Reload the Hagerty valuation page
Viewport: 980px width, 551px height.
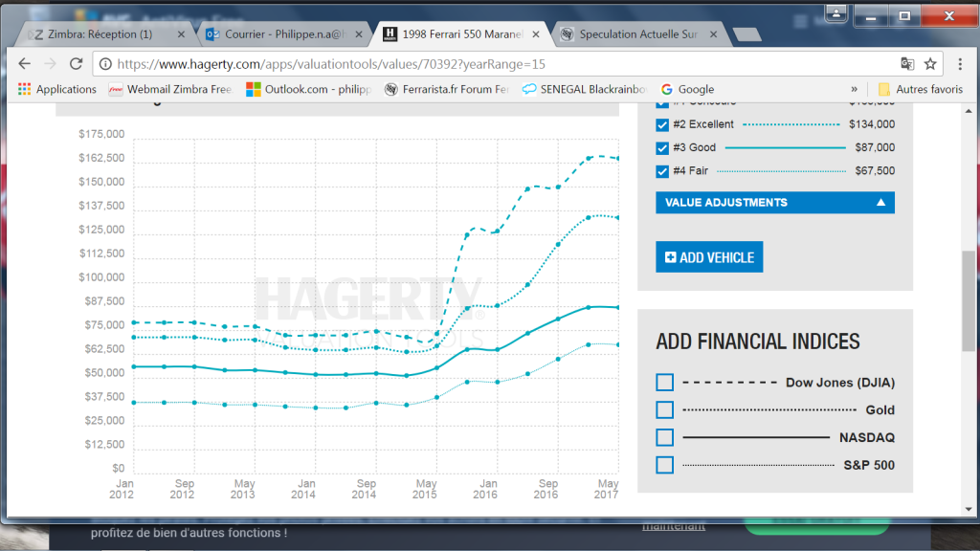click(x=77, y=64)
